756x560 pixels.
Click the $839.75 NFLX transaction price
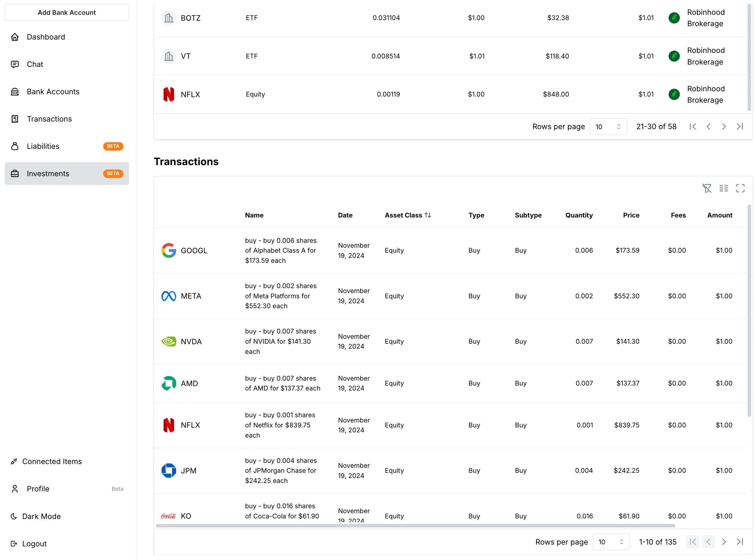click(627, 425)
